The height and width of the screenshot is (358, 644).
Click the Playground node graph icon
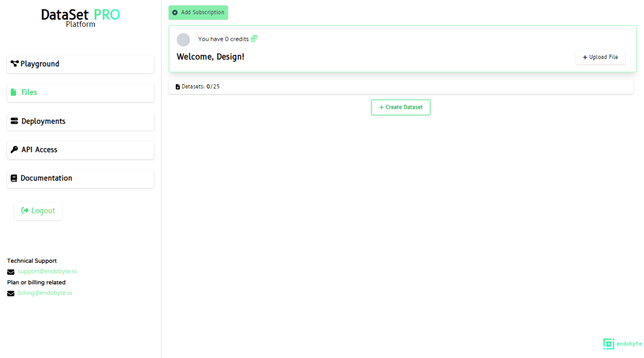[15, 64]
